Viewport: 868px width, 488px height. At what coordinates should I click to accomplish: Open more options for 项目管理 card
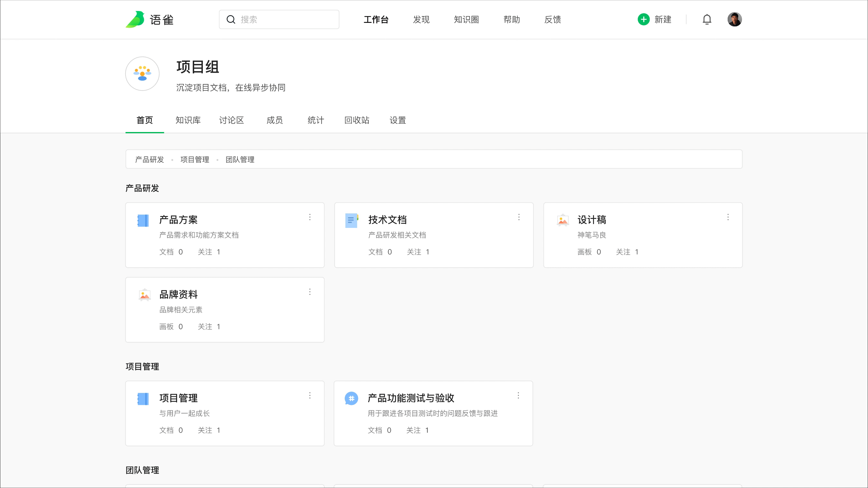click(310, 395)
